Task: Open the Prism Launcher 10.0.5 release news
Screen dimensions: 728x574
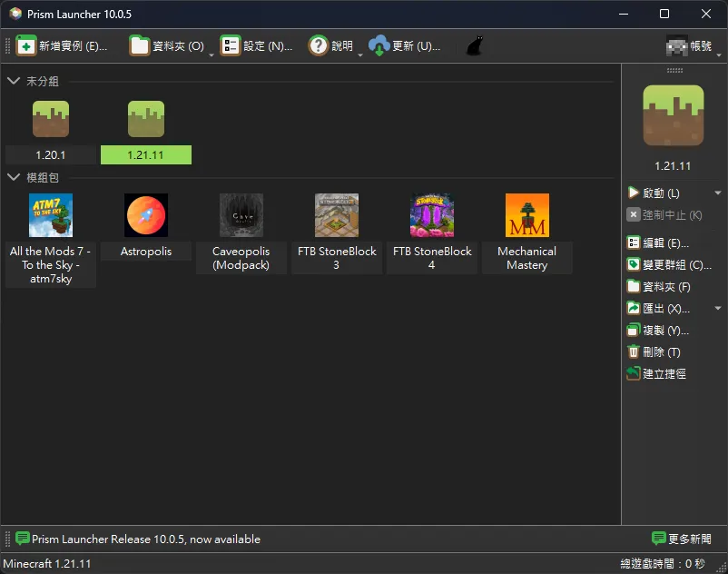Action: 138,539
